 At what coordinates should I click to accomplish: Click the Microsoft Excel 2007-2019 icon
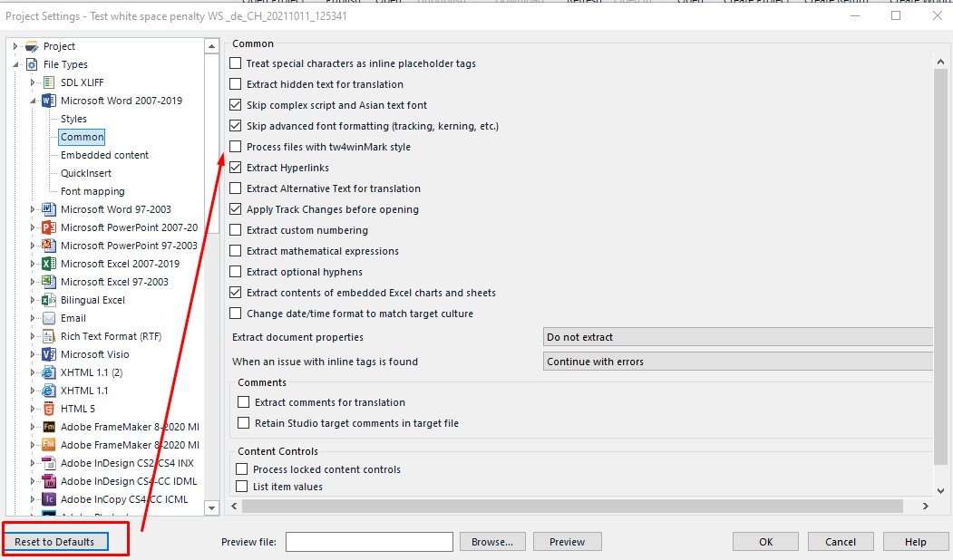tap(49, 265)
